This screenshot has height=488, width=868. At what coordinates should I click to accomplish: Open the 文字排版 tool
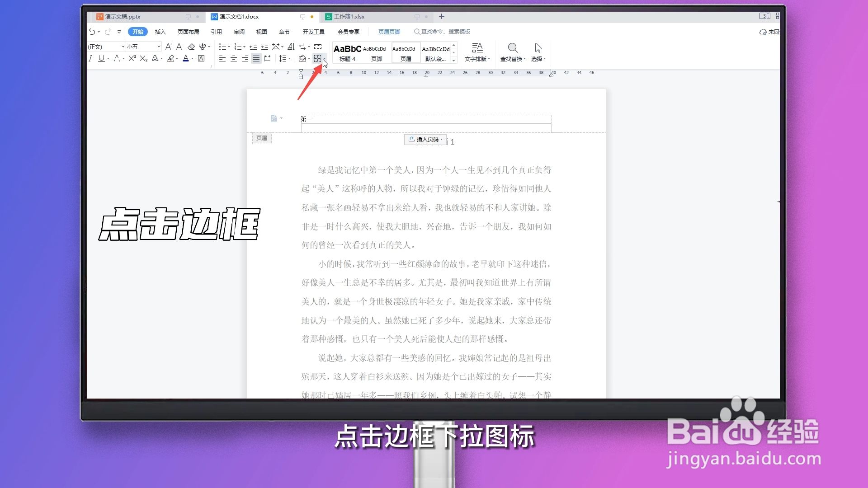(477, 51)
